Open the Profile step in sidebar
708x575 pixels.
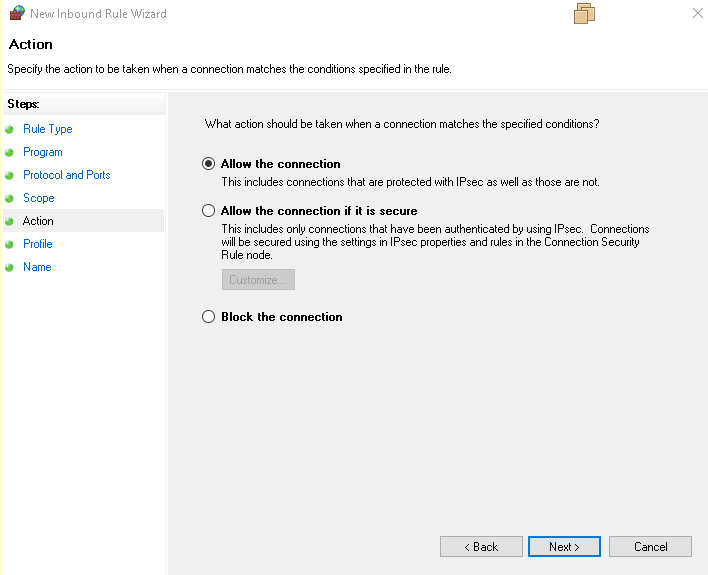pyautogui.click(x=38, y=244)
